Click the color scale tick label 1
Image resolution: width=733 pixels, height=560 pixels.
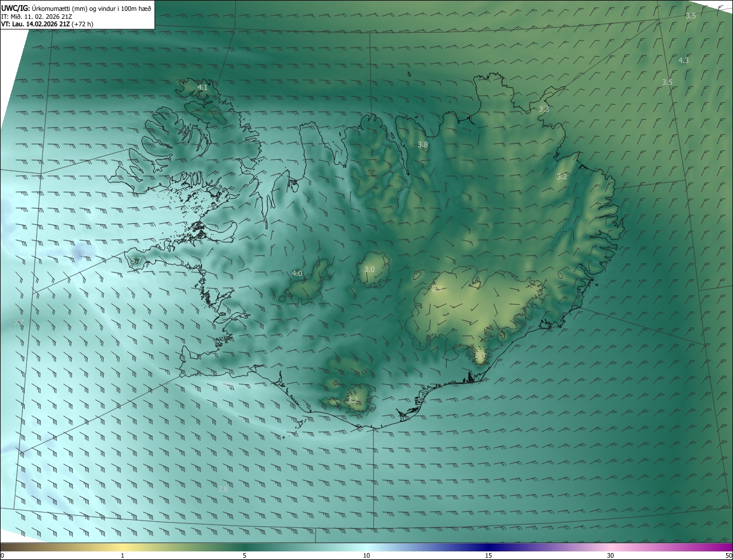tap(123, 555)
